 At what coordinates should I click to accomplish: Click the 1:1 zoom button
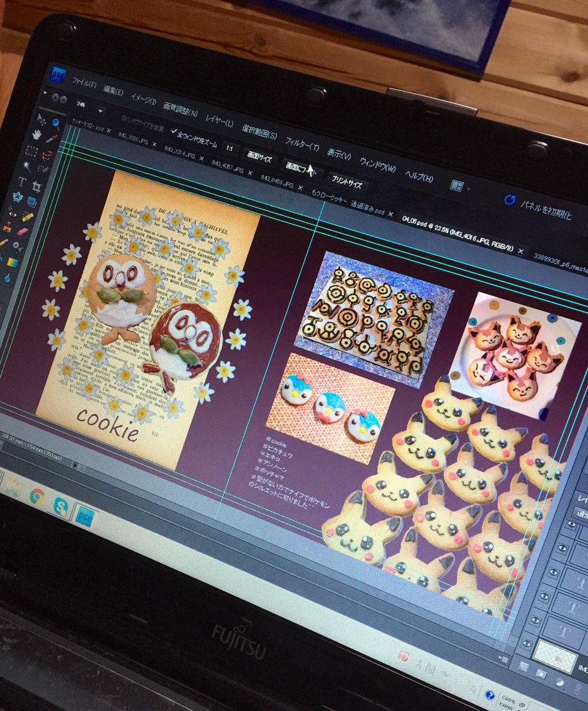pos(229,148)
